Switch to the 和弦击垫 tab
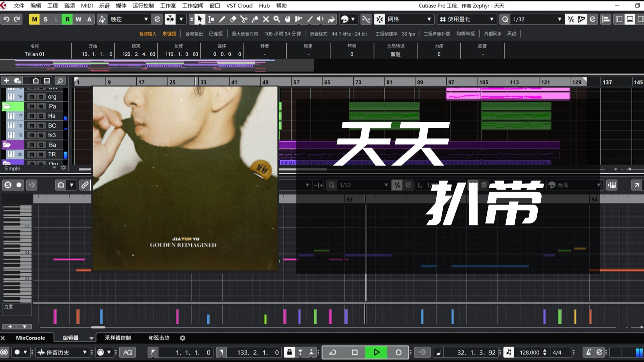Screen dimensions: 644x362 pyautogui.click(x=159, y=338)
